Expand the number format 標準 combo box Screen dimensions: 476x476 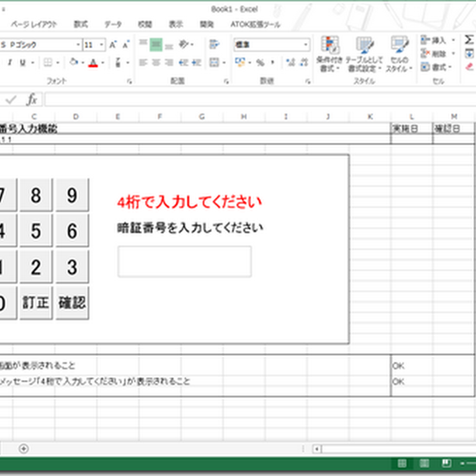pos(306,45)
